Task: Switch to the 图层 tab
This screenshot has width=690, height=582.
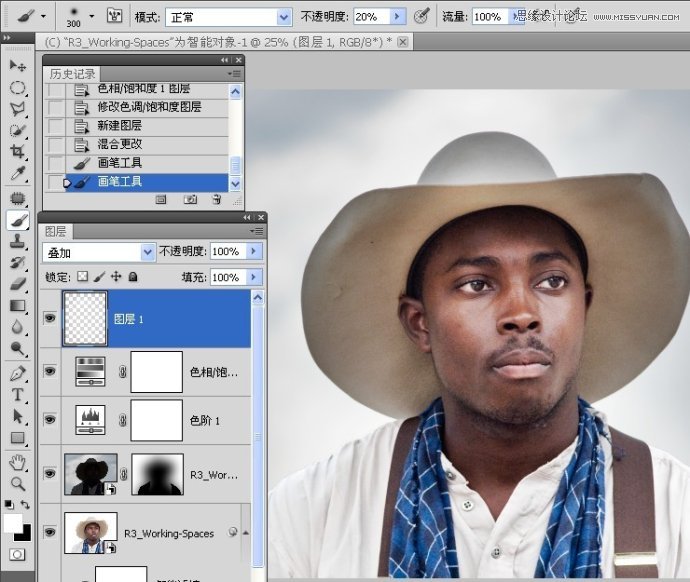Action: (x=56, y=231)
